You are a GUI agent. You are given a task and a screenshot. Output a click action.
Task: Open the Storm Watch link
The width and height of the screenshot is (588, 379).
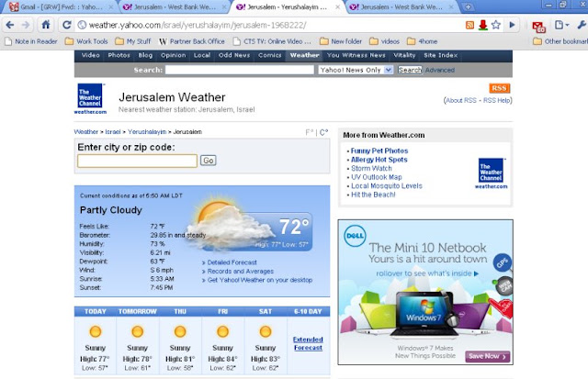coord(371,169)
